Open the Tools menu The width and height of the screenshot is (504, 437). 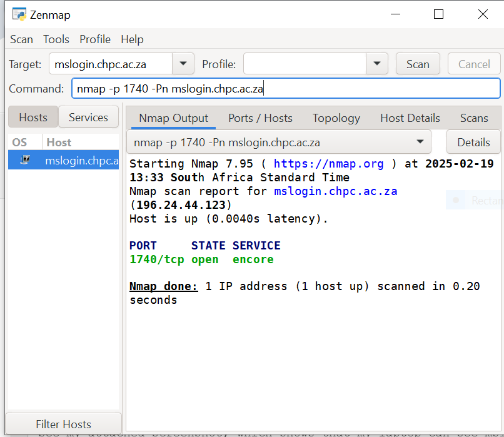(56, 39)
